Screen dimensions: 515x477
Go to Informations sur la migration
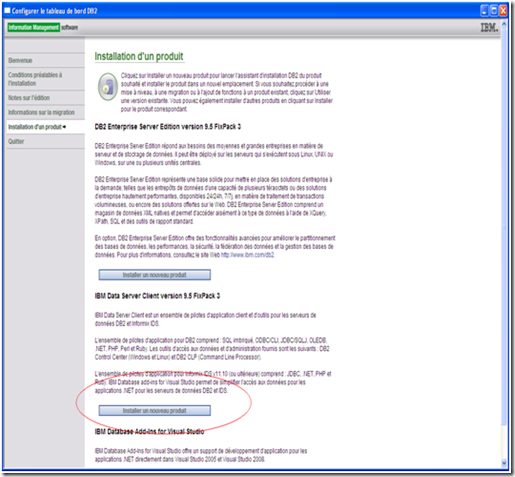pyautogui.click(x=41, y=112)
